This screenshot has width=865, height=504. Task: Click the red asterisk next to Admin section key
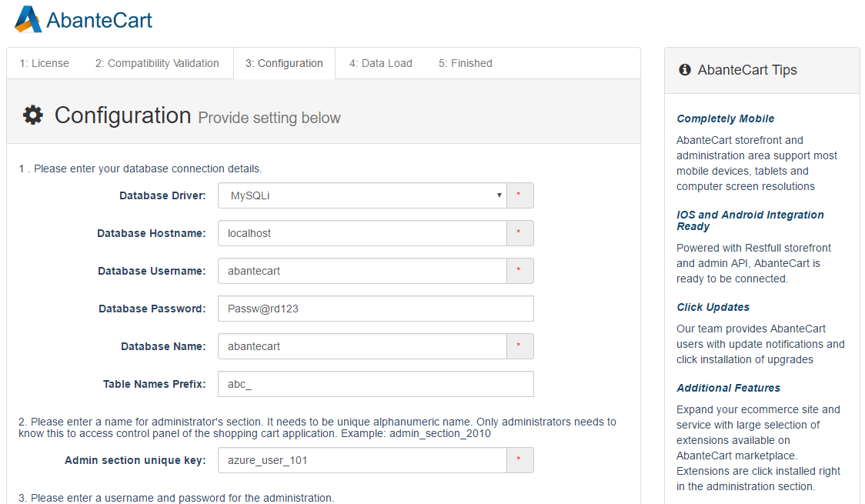point(519,459)
